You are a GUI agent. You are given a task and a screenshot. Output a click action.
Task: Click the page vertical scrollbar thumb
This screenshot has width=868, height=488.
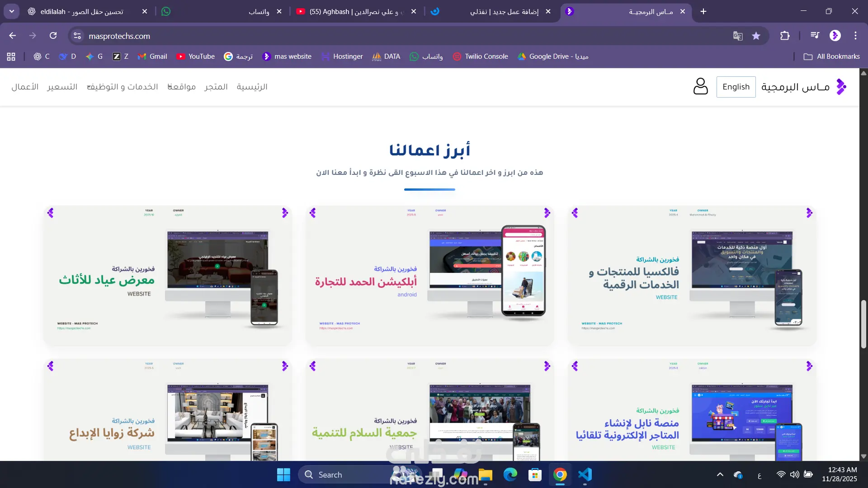[863, 324]
